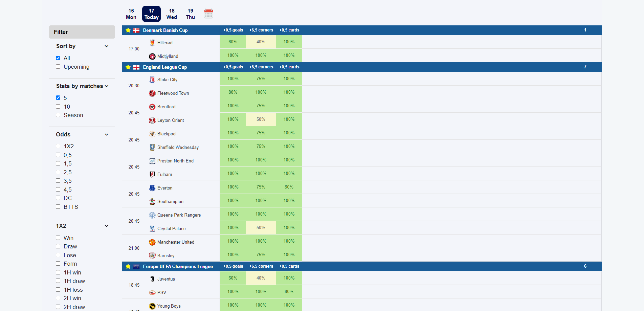Enable the 1H draw checkbox
Screen dimensions: 644x311
[x=58, y=281]
